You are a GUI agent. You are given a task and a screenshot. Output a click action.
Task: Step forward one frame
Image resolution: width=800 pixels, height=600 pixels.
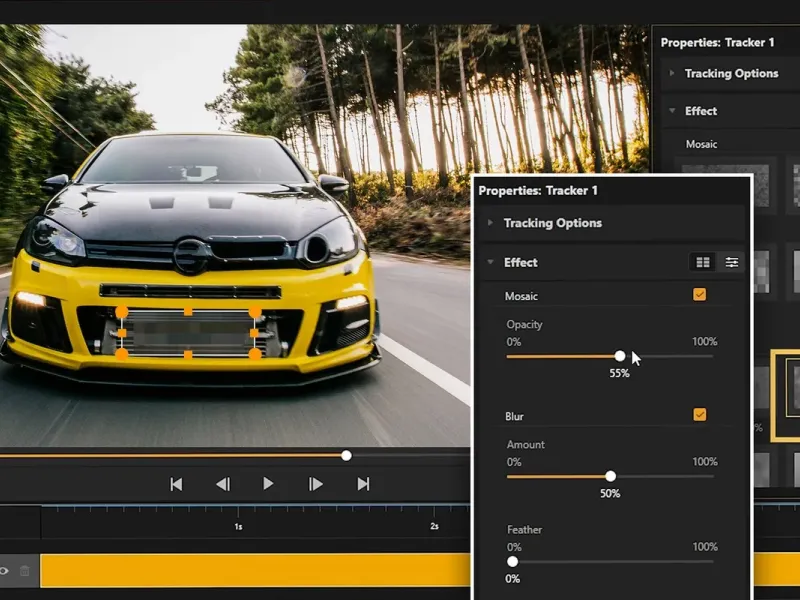(316, 484)
